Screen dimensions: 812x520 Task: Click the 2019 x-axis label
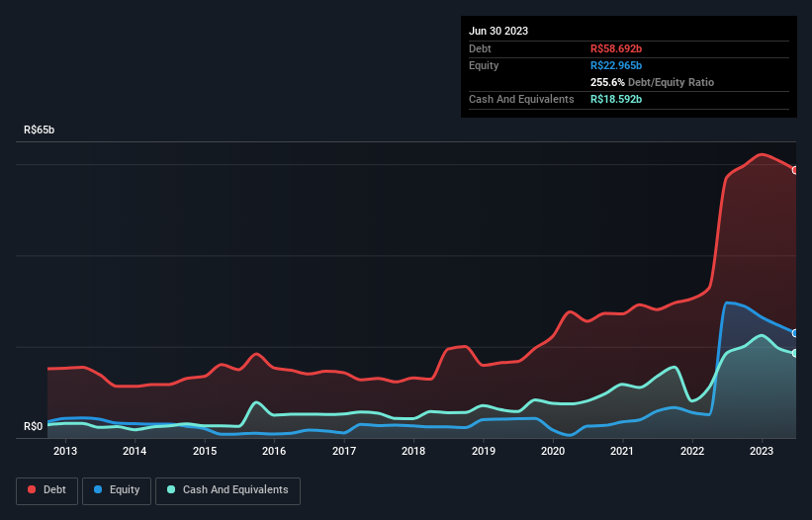click(x=484, y=452)
